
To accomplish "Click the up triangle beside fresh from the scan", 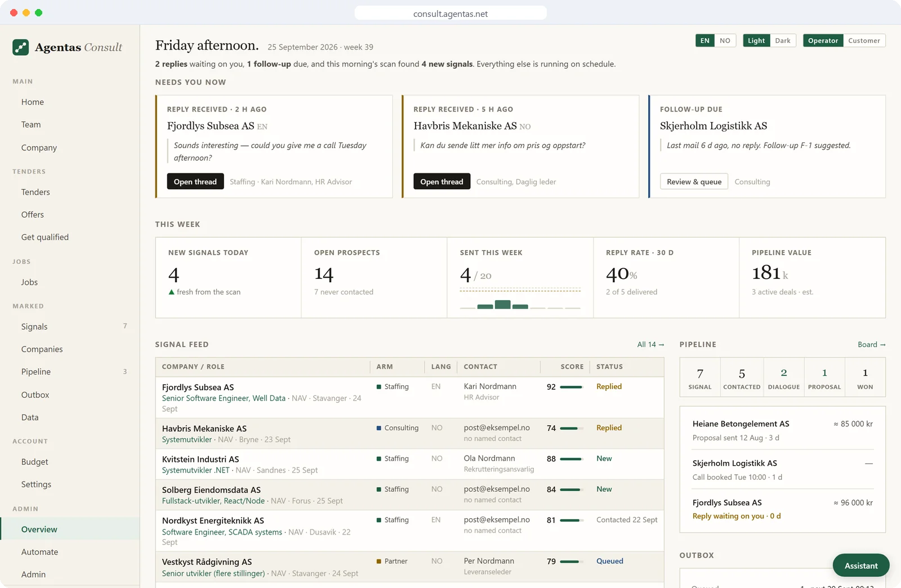I will click(171, 292).
